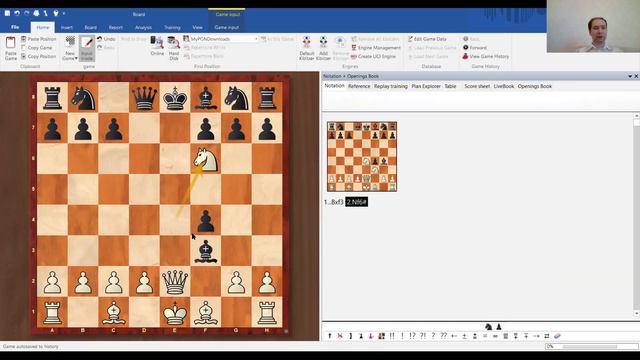The width and height of the screenshot is (640, 360).
Task: Insert the = equal position symbol
Action: (x=485, y=336)
